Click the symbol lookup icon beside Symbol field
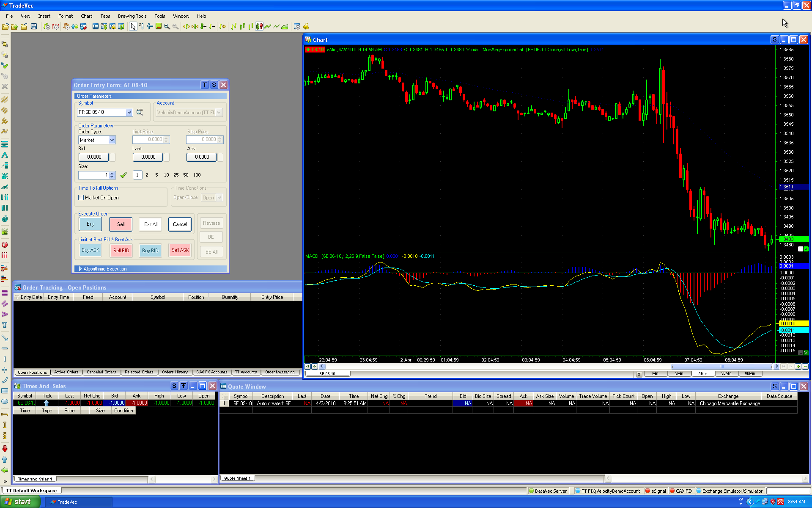The image size is (812, 508). click(x=140, y=112)
